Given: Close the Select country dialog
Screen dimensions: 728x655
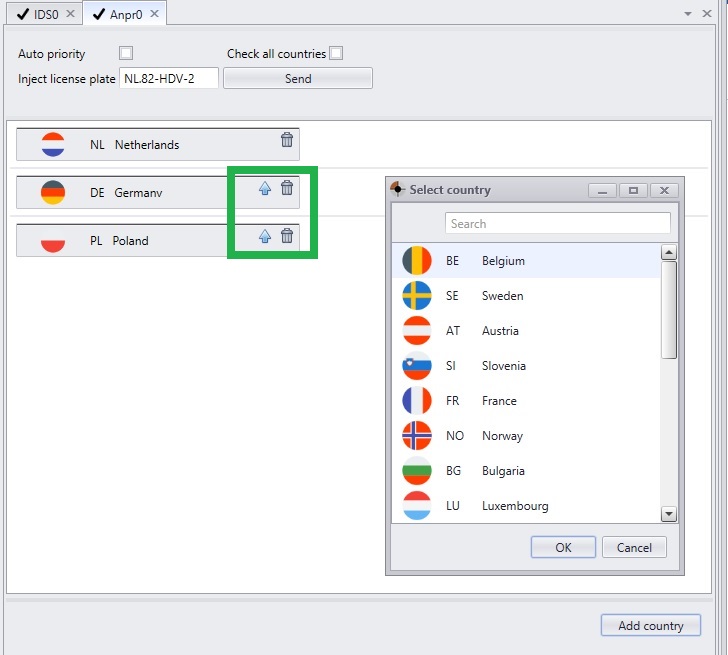Looking at the screenshot, I should click(664, 190).
